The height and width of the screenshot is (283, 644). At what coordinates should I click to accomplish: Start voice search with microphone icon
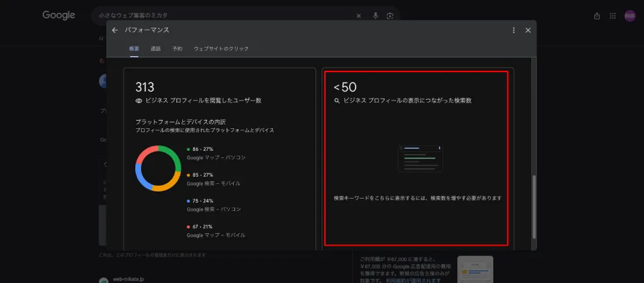[x=375, y=15]
